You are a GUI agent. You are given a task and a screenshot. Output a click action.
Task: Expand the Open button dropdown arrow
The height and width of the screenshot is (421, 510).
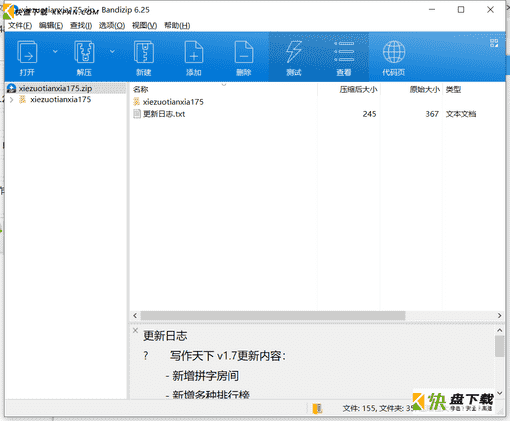click(x=55, y=51)
